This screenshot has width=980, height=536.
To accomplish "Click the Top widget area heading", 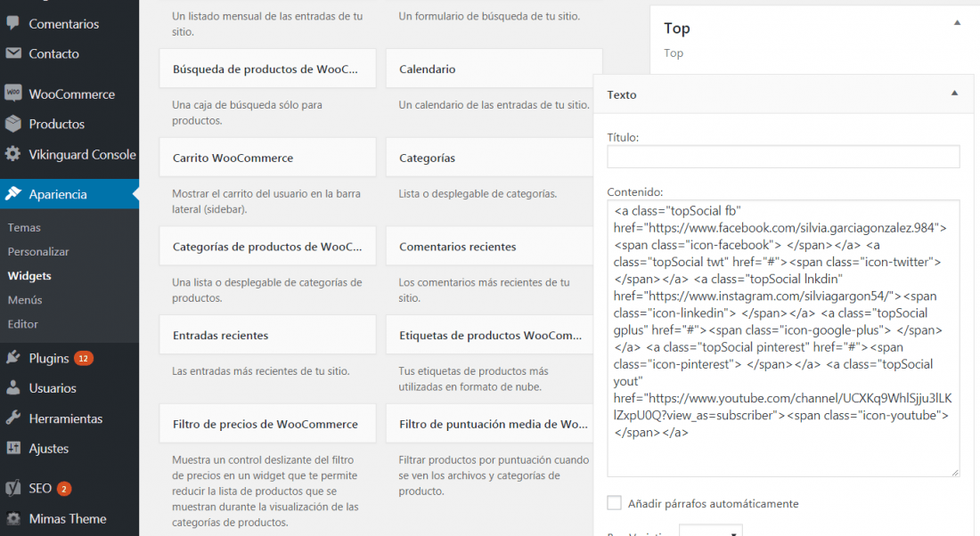I will click(677, 28).
